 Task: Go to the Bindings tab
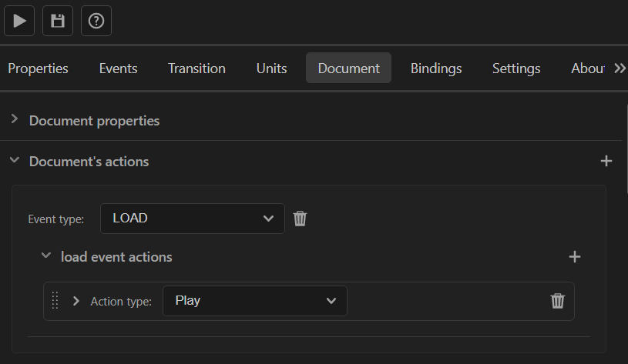coord(436,68)
